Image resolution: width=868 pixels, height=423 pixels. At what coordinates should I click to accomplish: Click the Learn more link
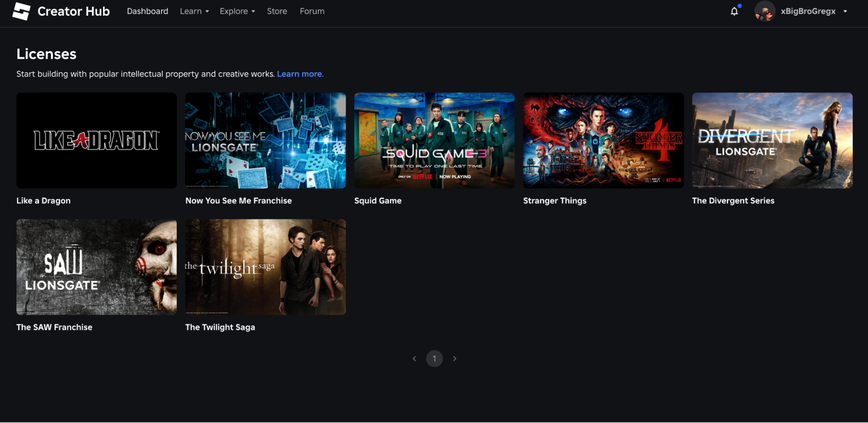pos(300,74)
